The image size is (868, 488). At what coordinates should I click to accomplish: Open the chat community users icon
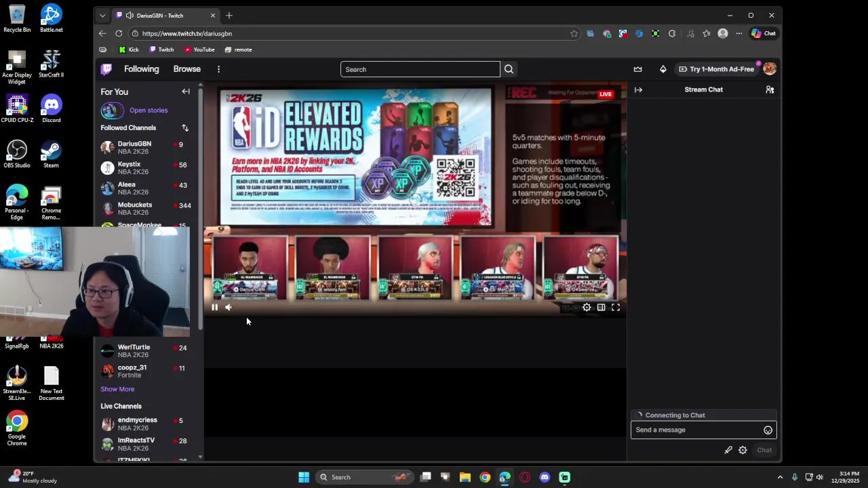[x=770, y=89]
